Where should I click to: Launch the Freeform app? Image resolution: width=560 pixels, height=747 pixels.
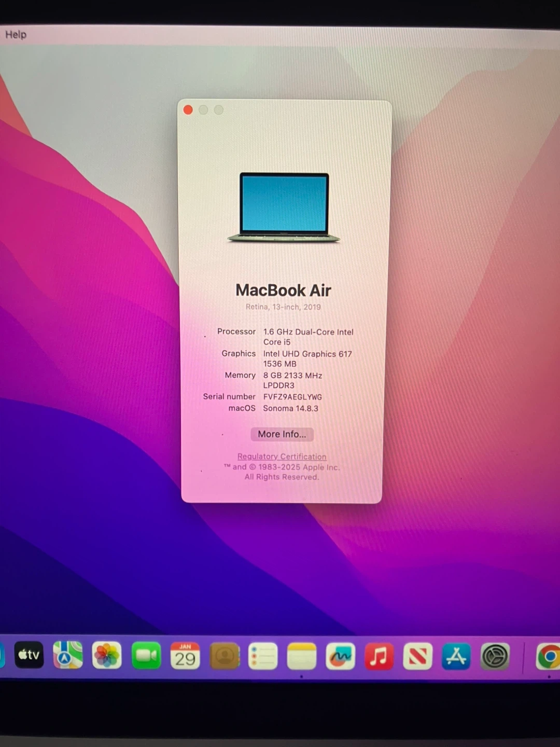[x=340, y=656]
